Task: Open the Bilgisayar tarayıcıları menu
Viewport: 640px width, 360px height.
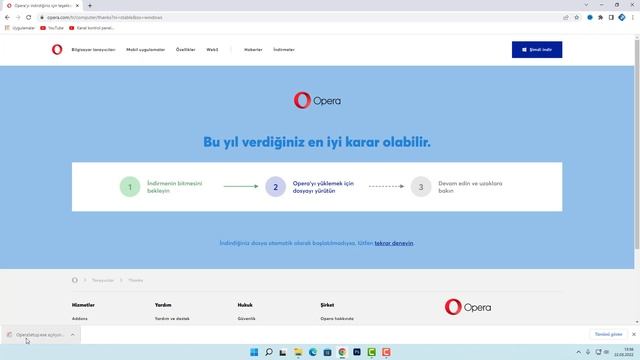Action: coord(93,49)
